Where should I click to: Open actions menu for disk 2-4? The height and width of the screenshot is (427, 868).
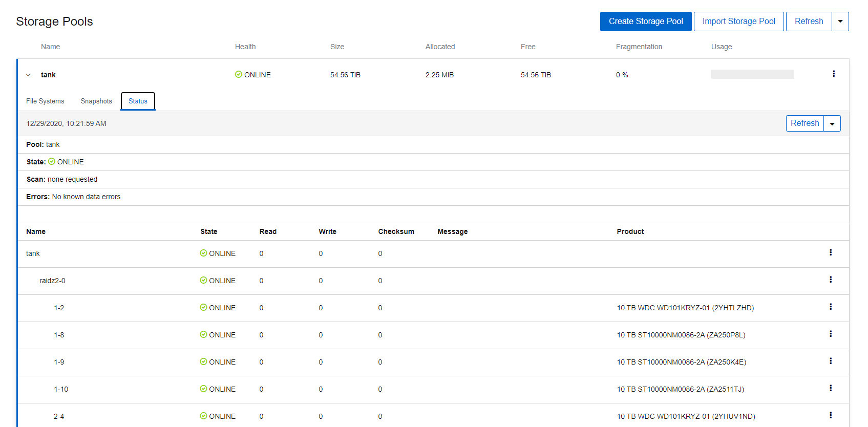tap(831, 415)
